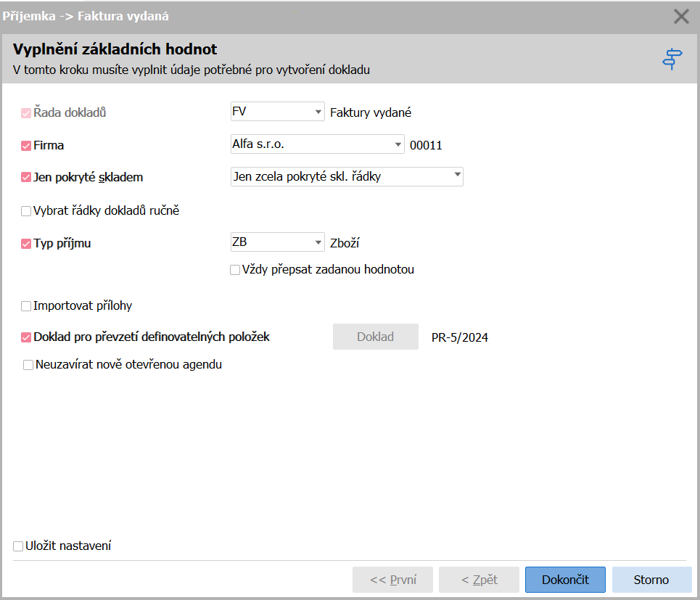
Task: Check the Uložit nastavení box
Action: point(18,546)
